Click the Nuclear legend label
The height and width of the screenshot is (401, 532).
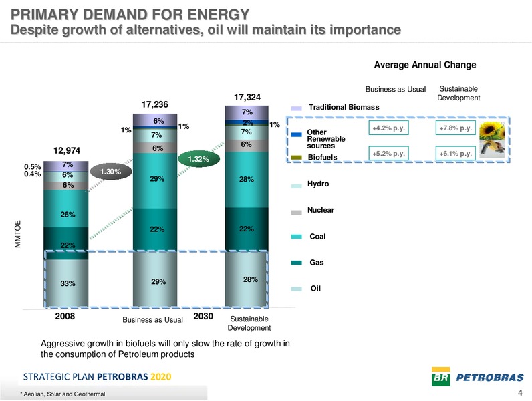[x=321, y=210]
